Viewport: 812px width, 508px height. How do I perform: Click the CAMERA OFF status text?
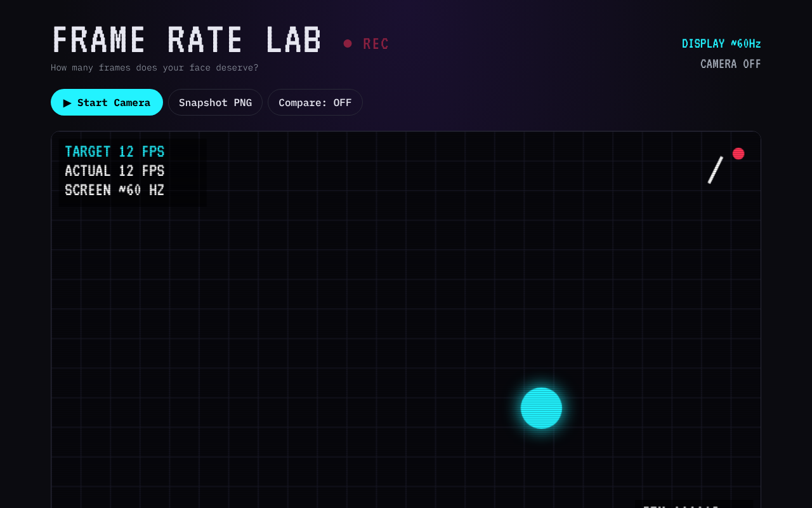pos(731,64)
